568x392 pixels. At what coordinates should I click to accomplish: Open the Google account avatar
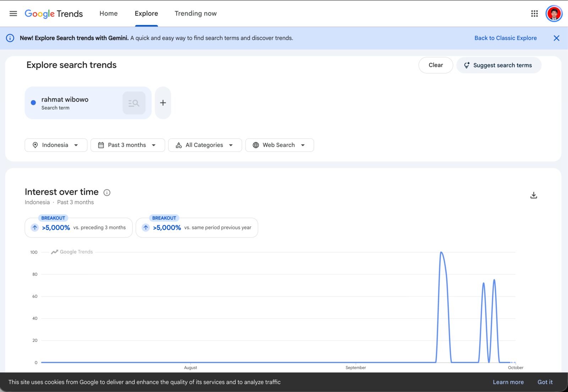click(554, 13)
